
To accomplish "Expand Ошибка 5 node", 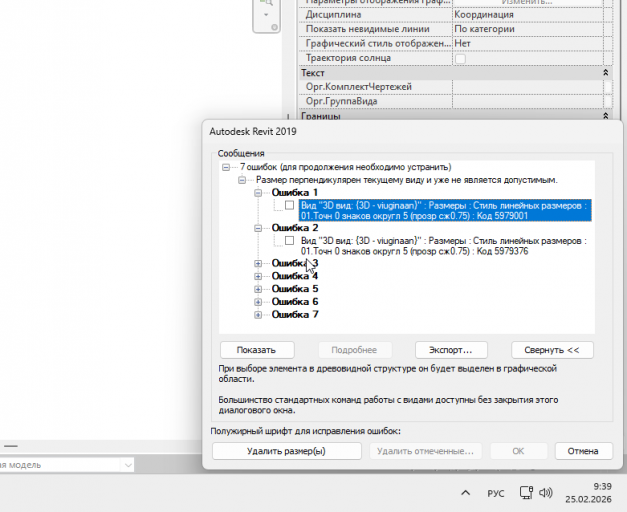I will (x=258, y=289).
